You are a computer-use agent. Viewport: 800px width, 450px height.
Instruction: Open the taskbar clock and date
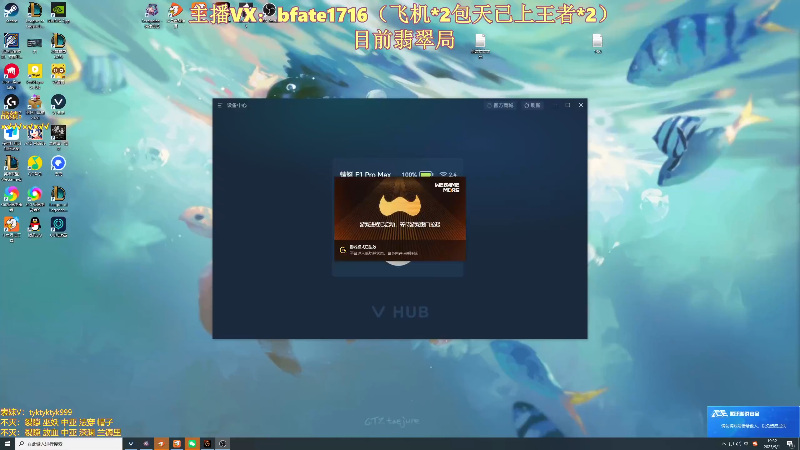[x=771, y=444]
